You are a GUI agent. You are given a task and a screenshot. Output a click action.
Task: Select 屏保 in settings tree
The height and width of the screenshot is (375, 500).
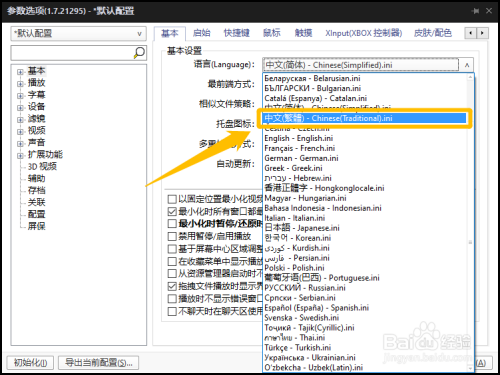point(36,226)
